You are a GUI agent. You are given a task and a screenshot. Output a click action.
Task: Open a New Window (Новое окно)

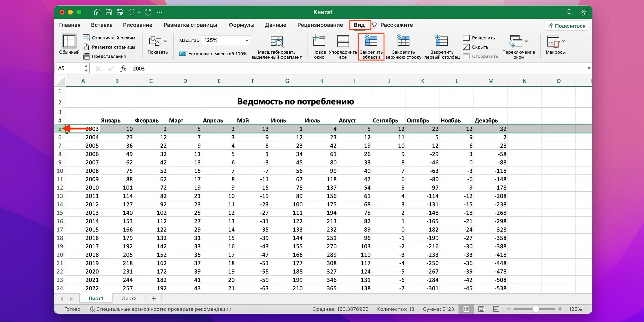click(319, 41)
